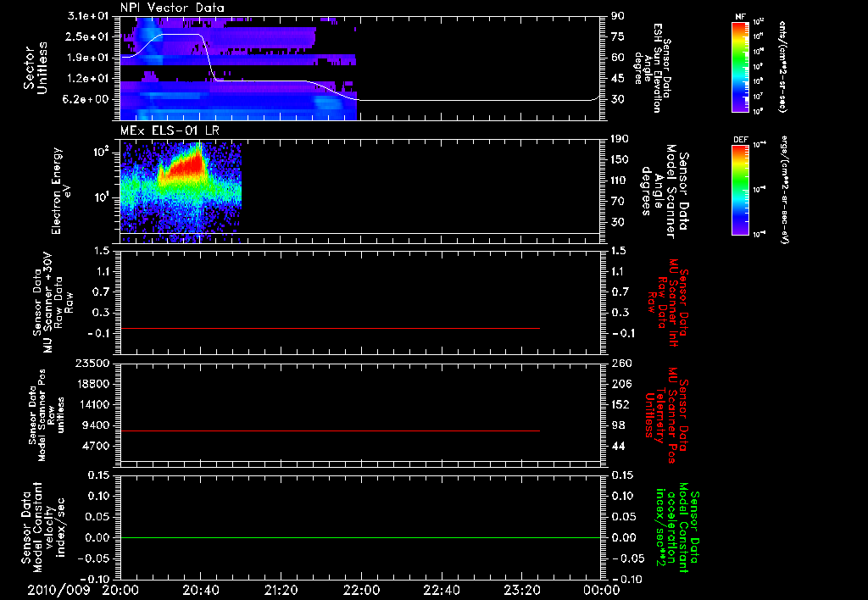
Task: Click the 'MU Scanner +30V Raw Data' axis title
Action: click(53, 303)
